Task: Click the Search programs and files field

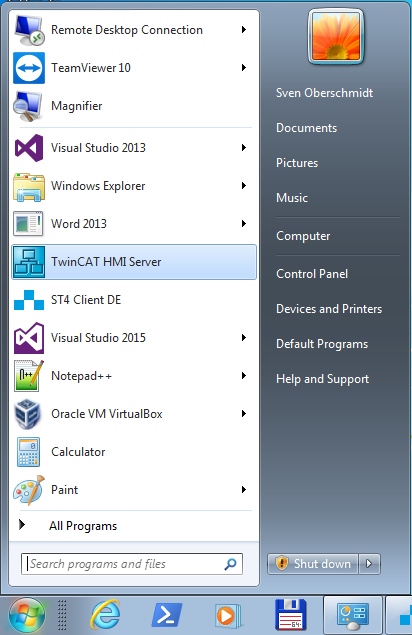Action: (x=132, y=564)
